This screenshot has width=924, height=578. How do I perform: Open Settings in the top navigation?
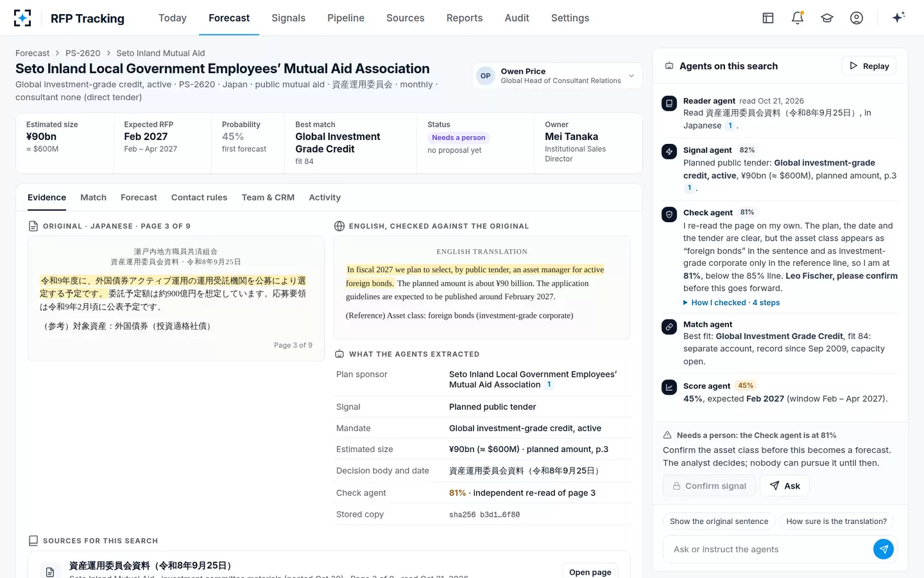coord(570,18)
